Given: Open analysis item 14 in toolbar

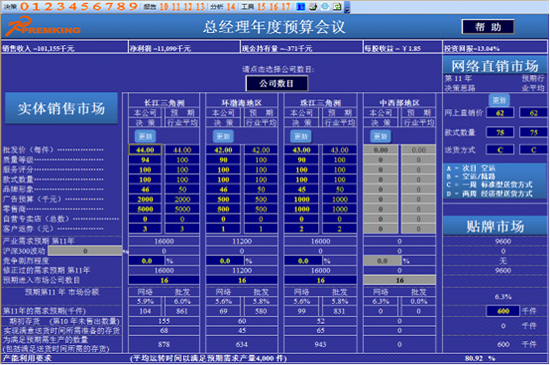Looking at the screenshot, I should [231, 6].
